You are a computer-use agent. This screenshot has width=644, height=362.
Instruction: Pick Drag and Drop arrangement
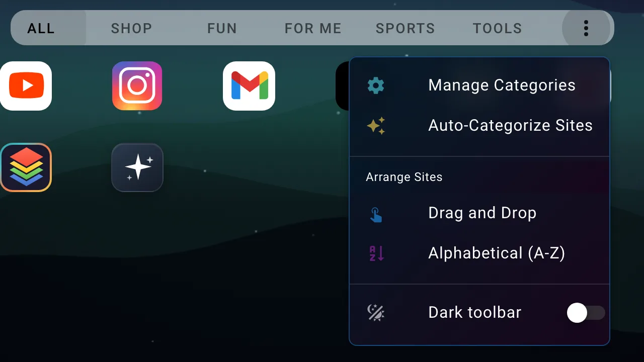pyautogui.click(x=479, y=213)
